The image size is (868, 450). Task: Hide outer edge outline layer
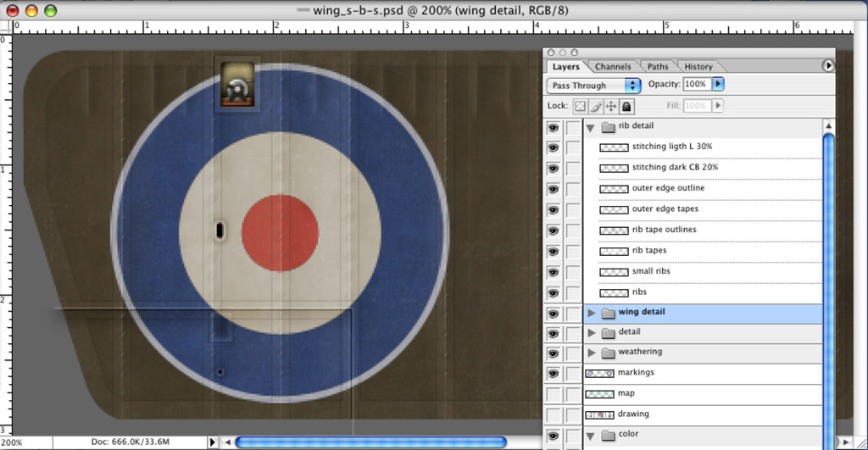[x=553, y=189]
